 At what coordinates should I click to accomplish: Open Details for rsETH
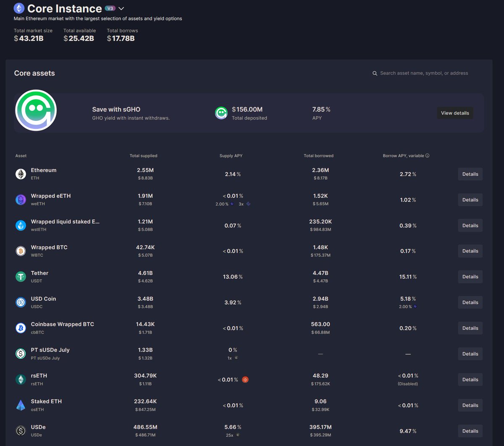470,380
